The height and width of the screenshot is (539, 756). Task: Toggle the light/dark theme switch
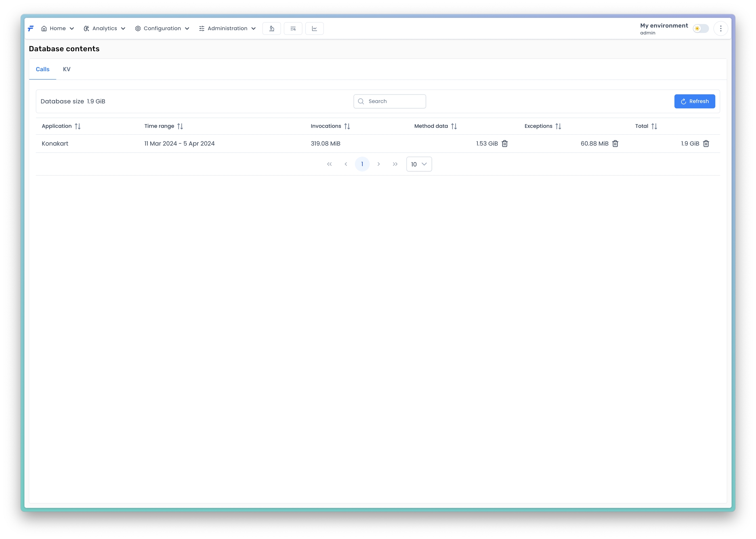pos(701,29)
